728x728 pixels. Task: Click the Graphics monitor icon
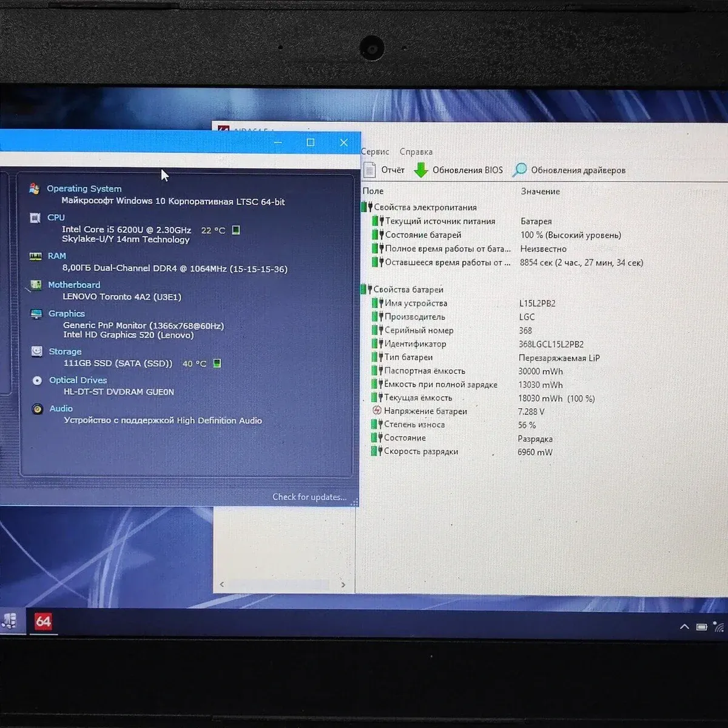tap(36, 314)
